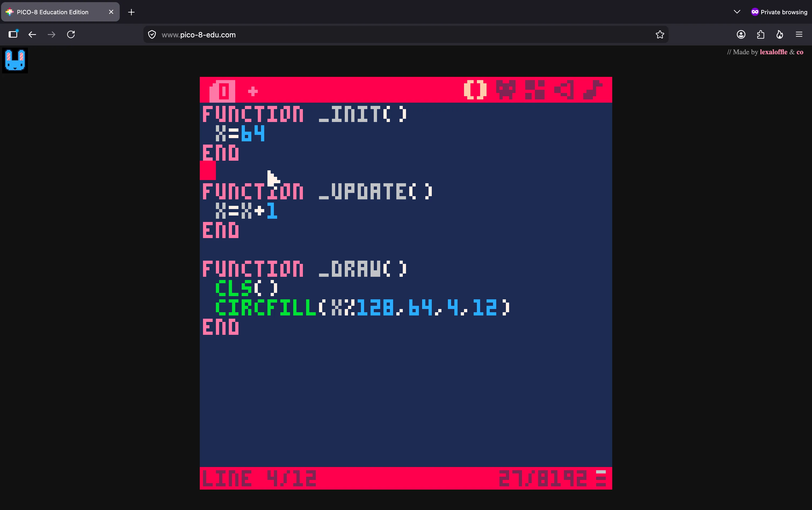Click the FUNCTION _UPDATE() line
This screenshot has height=510, width=812.
coord(317,191)
